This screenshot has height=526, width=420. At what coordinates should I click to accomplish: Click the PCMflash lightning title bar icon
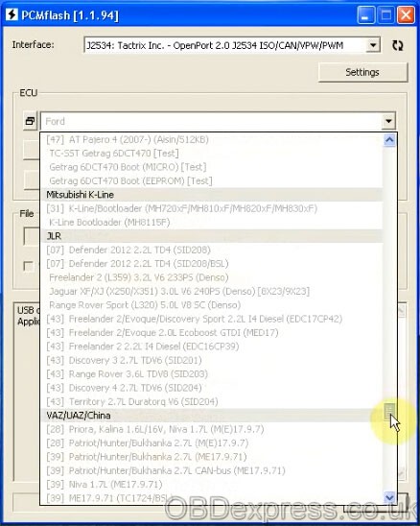pyautogui.click(x=12, y=14)
